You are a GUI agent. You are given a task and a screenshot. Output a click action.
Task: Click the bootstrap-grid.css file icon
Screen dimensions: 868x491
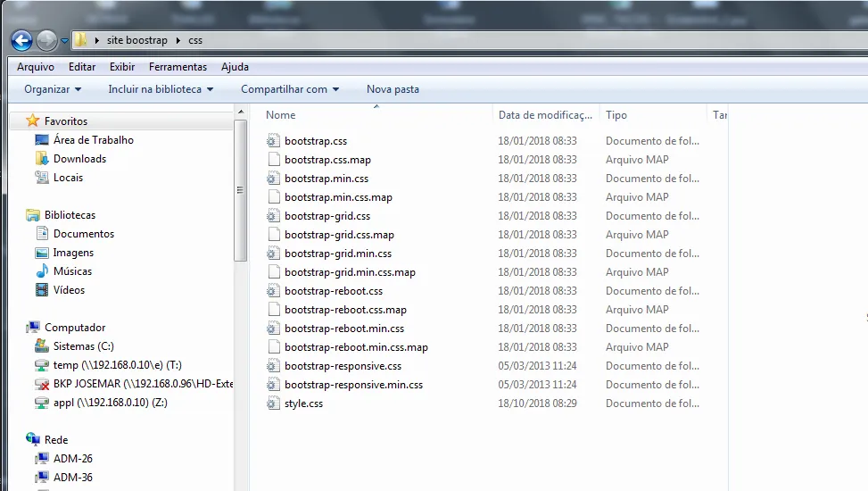[x=273, y=215]
